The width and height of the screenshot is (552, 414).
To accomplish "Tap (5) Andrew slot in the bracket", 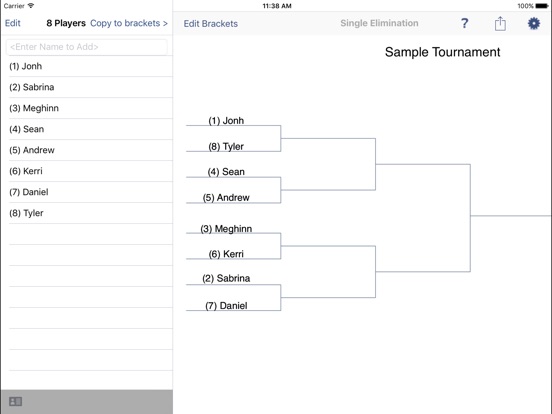I will tap(226, 197).
